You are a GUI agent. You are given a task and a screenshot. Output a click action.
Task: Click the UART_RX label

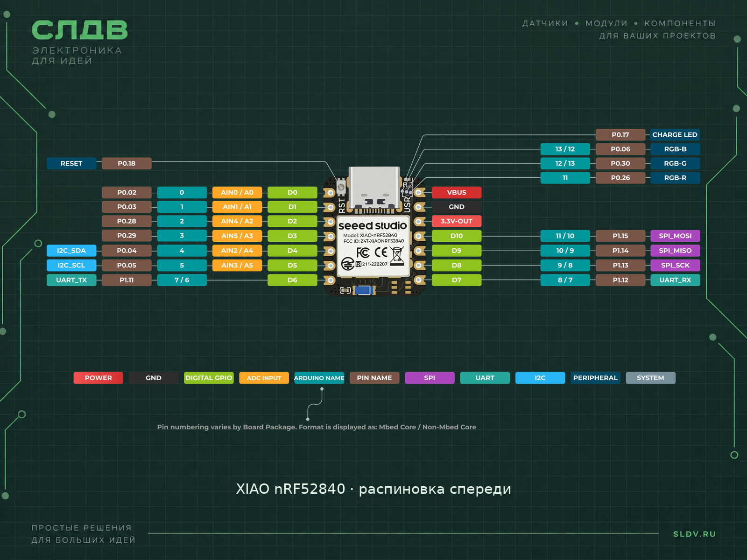[675, 280]
